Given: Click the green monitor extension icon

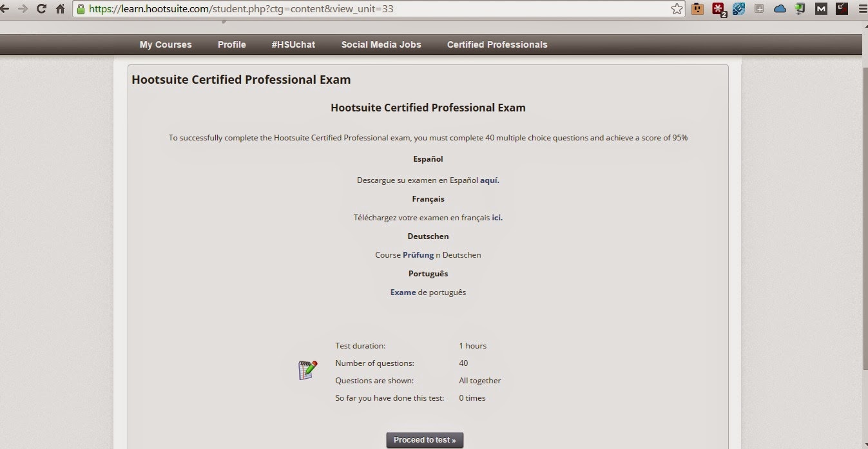Looking at the screenshot, I should coord(800,9).
